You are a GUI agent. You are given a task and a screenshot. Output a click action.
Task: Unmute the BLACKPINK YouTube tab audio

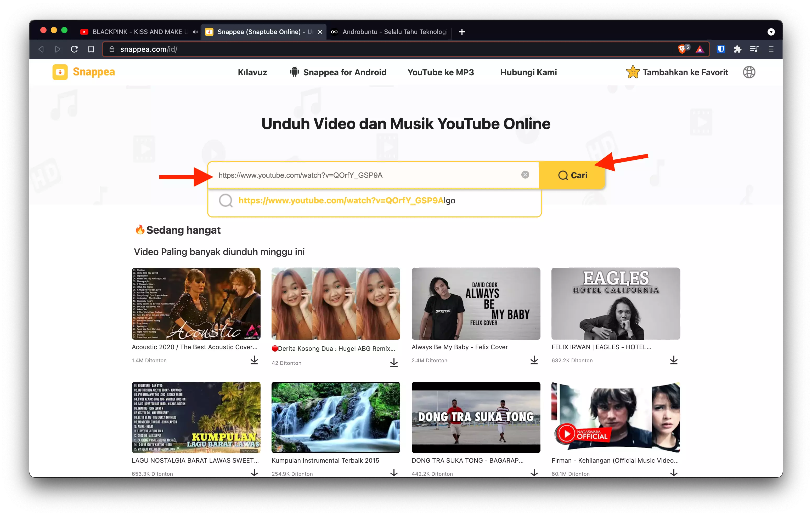195,32
